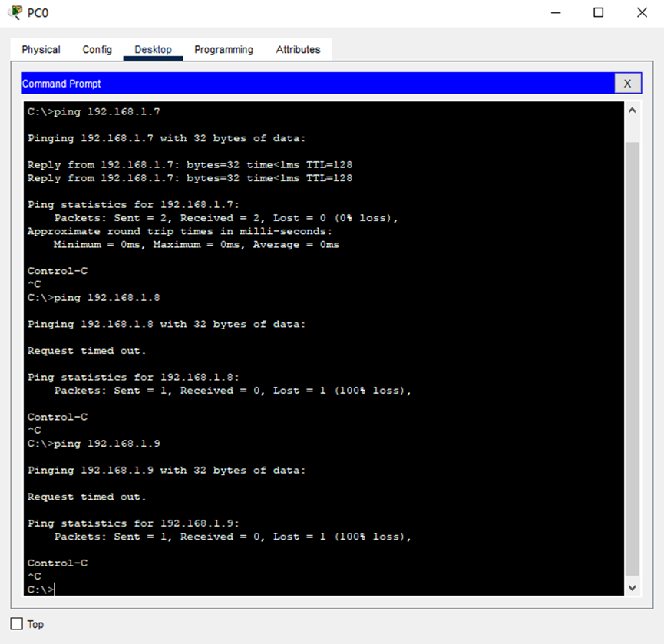Open the Physical tab
Viewport: 664px width, 644px height.
[x=41, y=50]
